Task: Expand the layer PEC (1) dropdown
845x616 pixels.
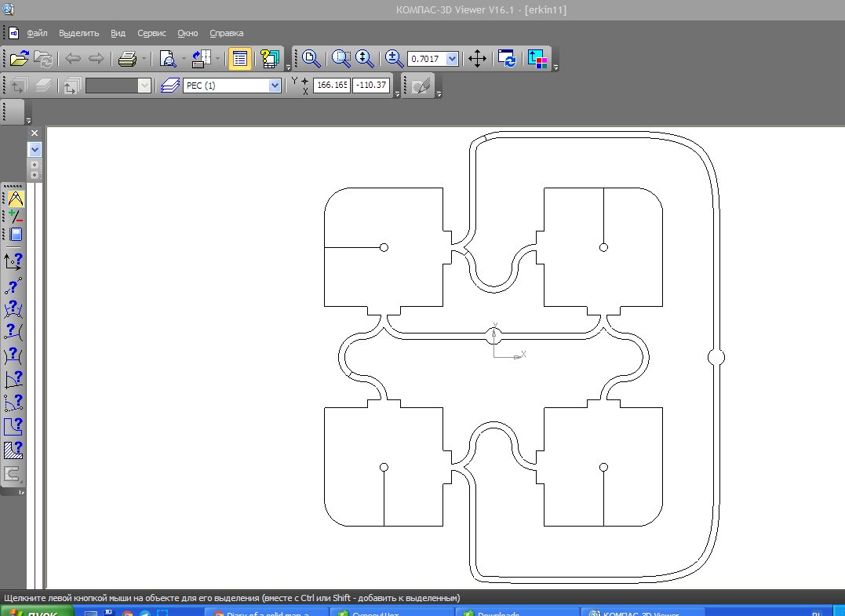Action: point(275,86)
